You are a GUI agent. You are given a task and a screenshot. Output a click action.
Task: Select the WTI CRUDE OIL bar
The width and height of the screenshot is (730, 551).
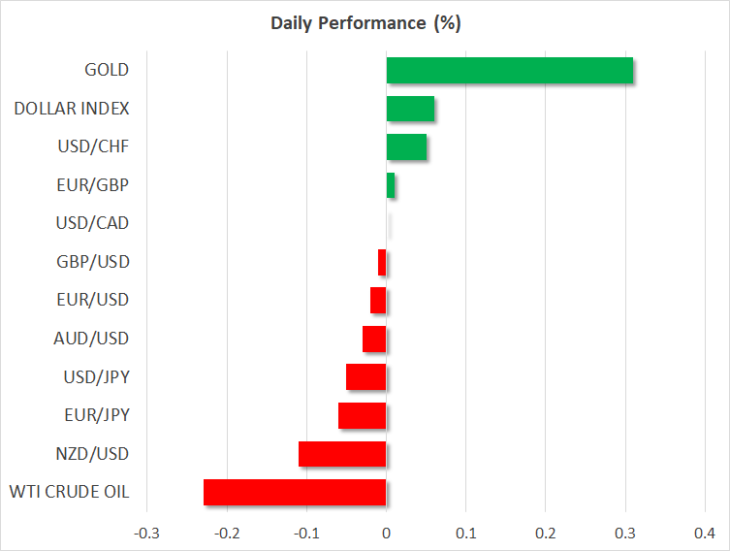tap(295, 492)
